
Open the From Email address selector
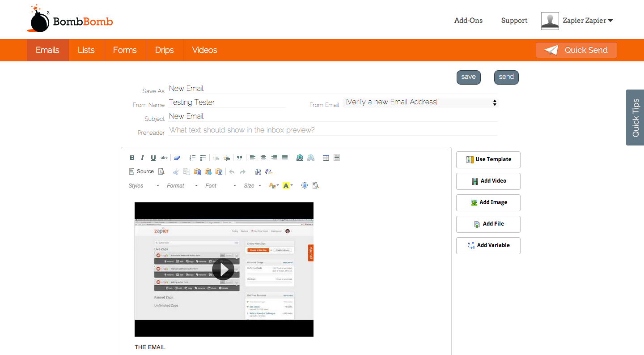[420, 102]
